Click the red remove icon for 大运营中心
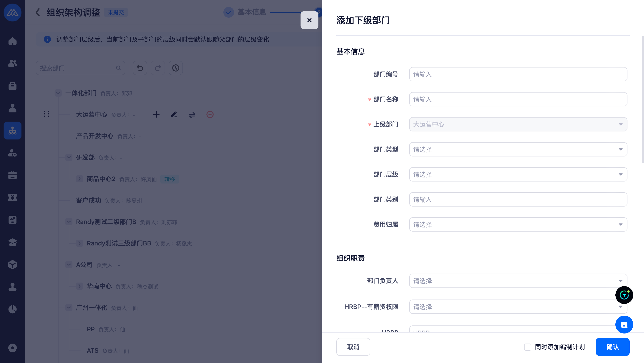Viewport: 644px width, 363px height. click(210, 114)
